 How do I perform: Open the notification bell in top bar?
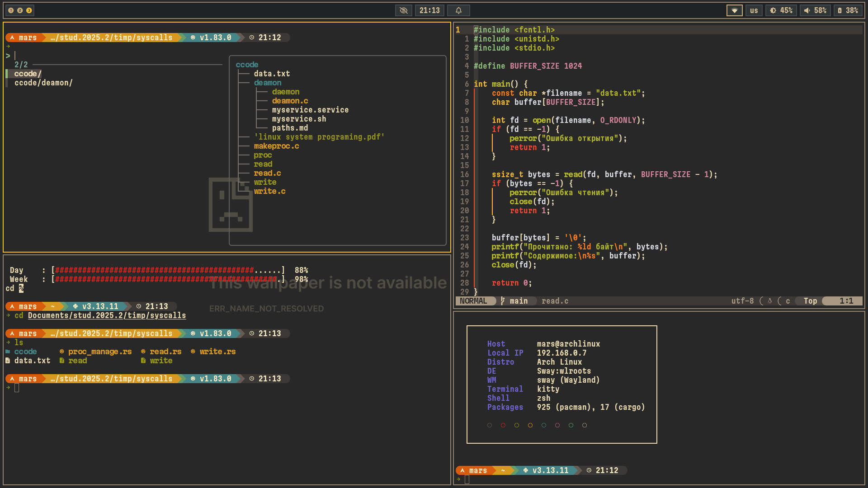click(x=458, y=10)
